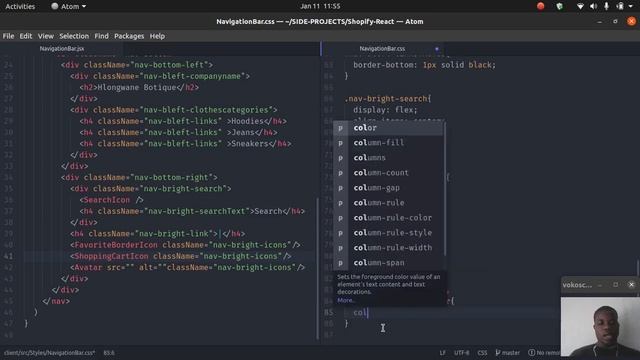This screenshot has height=360, width=640.
Task: Choose the 'column-rule-width' autocomplete suggestion
Action: pyautogui.click(x=389, y=248)
